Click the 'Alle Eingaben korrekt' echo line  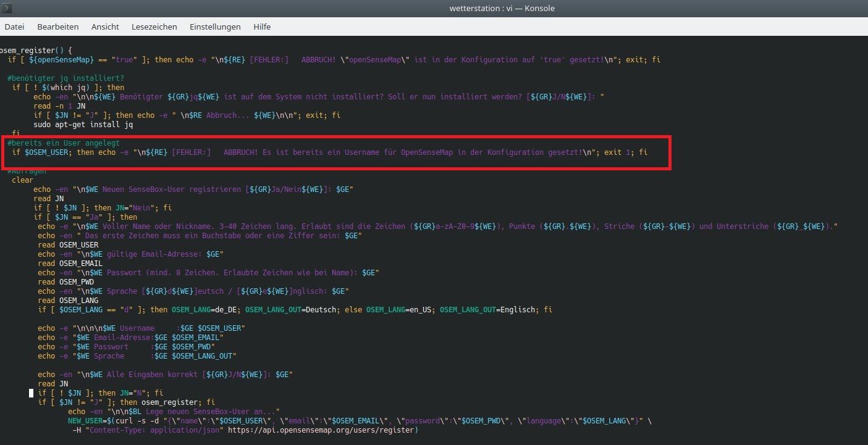(165, 374)
